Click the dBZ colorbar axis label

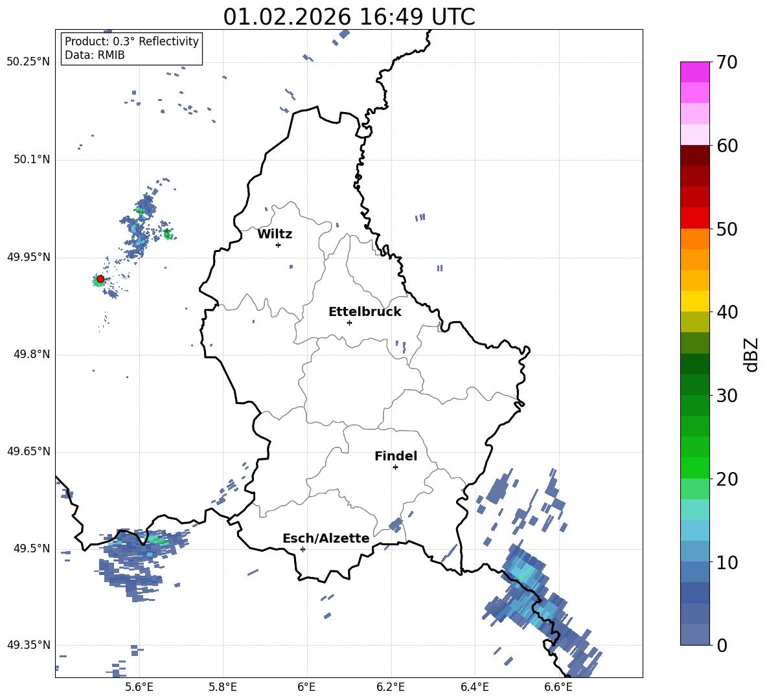(751, 354)
